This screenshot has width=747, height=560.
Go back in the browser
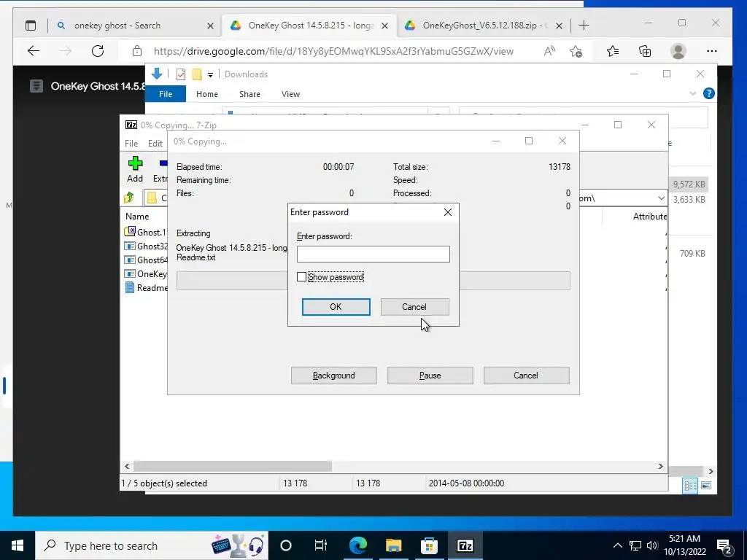tap(34, 50)
